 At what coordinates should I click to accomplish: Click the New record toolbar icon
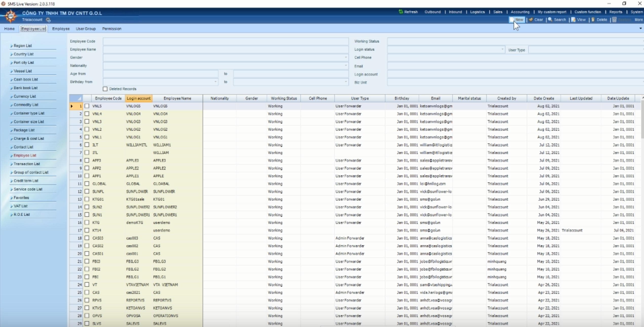tap(512, 20)
